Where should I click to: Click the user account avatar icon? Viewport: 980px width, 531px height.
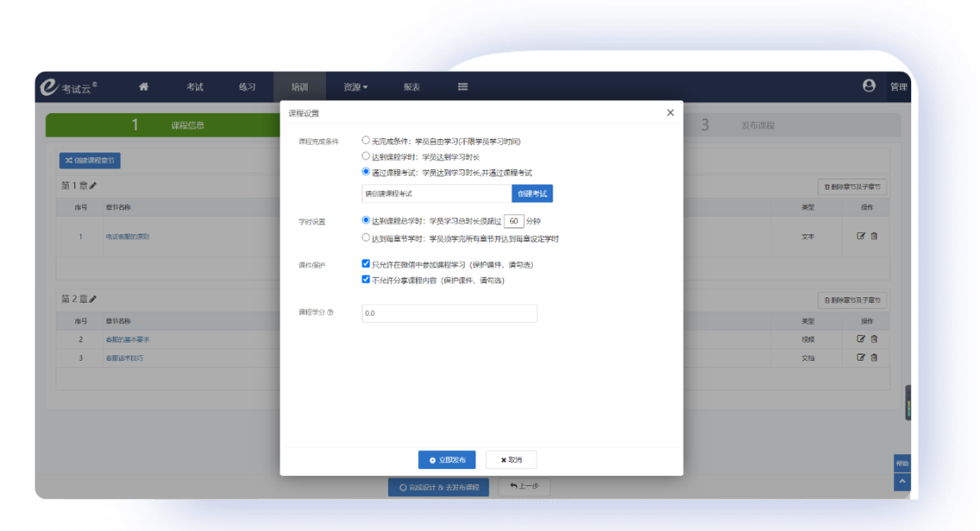tap(869, 86)
